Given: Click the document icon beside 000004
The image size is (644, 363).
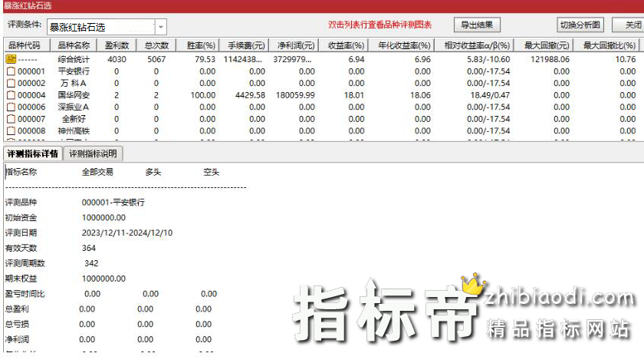Looking at the screenshot, I should [11, 95].
